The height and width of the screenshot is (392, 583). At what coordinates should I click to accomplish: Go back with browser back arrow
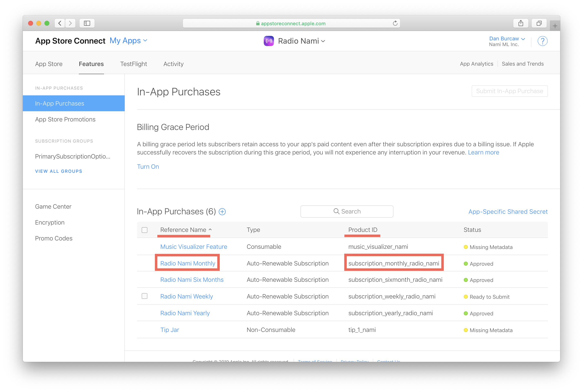[x=60, y=23]
